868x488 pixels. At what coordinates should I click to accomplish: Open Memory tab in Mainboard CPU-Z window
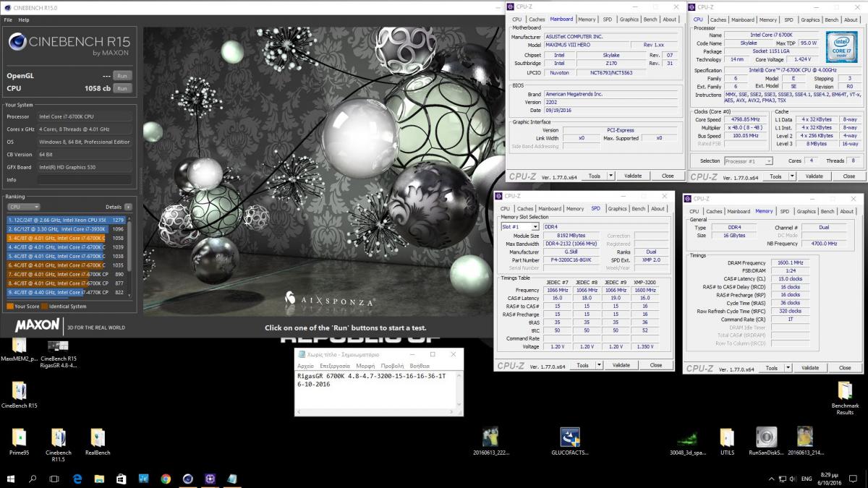(587, 20)
